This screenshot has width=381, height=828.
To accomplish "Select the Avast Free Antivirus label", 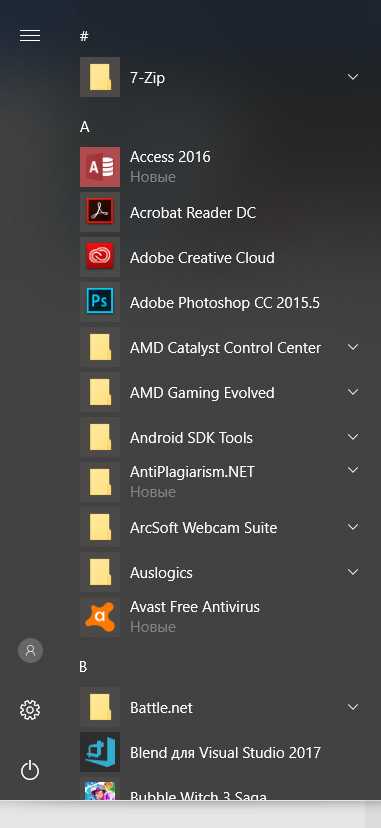I will 195,607.
